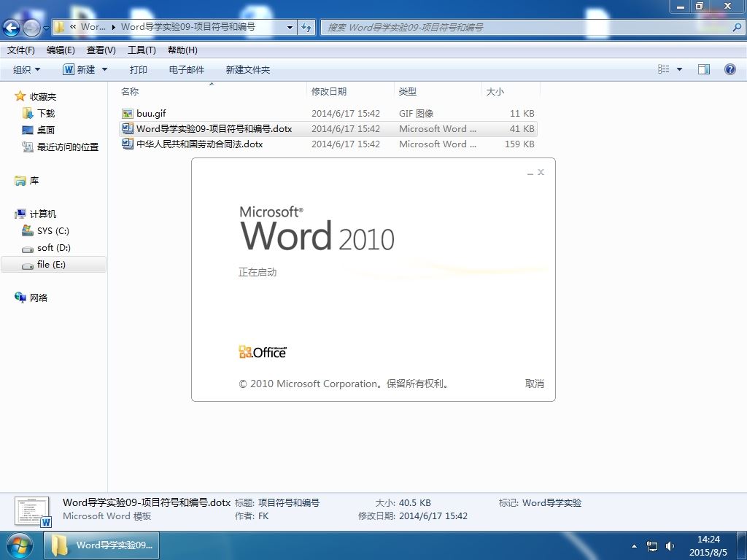Close the Word 2010 splash screen

[x=541, y=172]
